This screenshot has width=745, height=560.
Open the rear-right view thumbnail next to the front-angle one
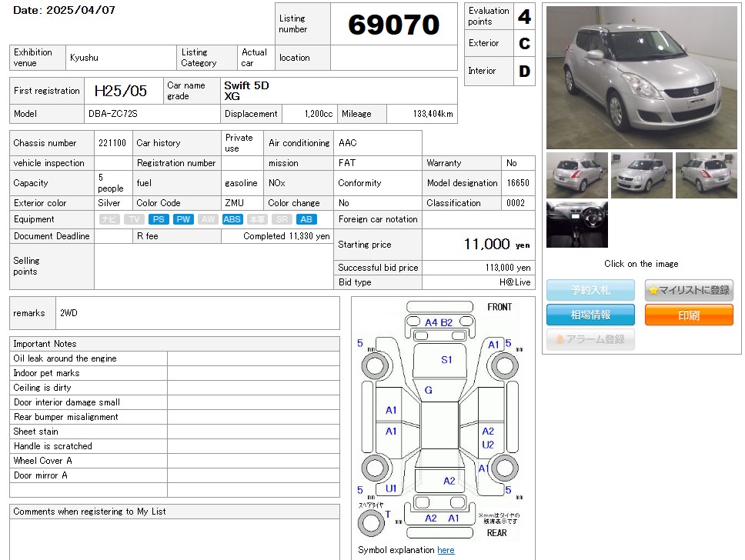pos(706,175)
